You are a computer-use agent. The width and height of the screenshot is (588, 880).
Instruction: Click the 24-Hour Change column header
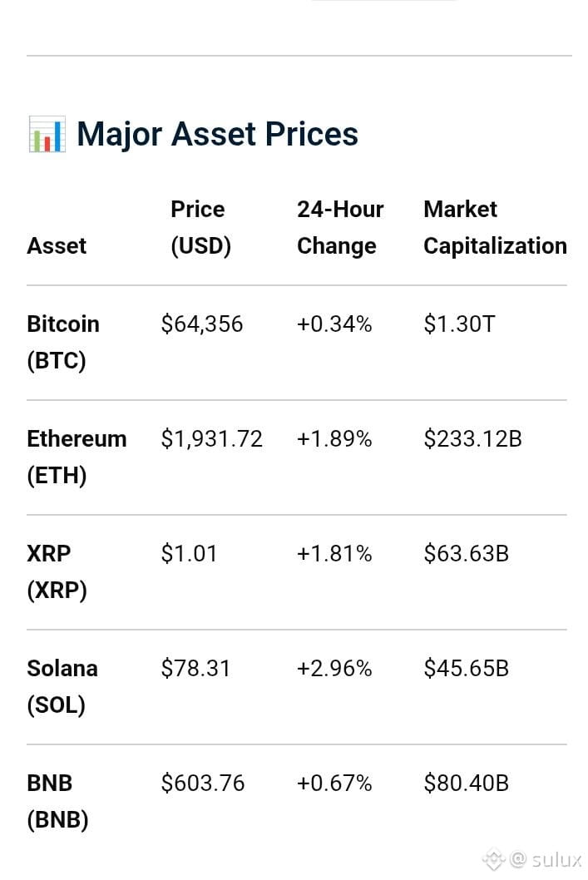coord(340,227)
